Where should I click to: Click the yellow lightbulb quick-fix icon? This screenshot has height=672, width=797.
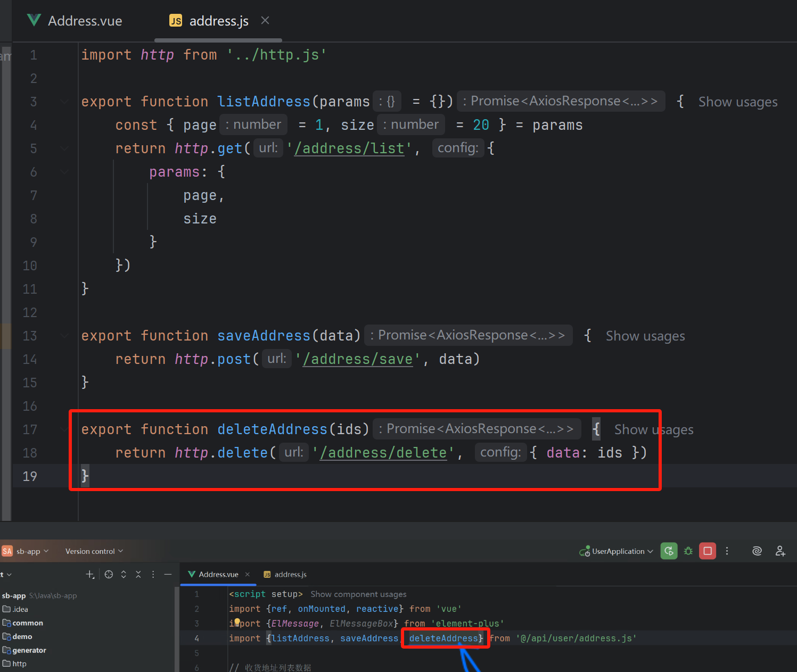tap(237, 622)
